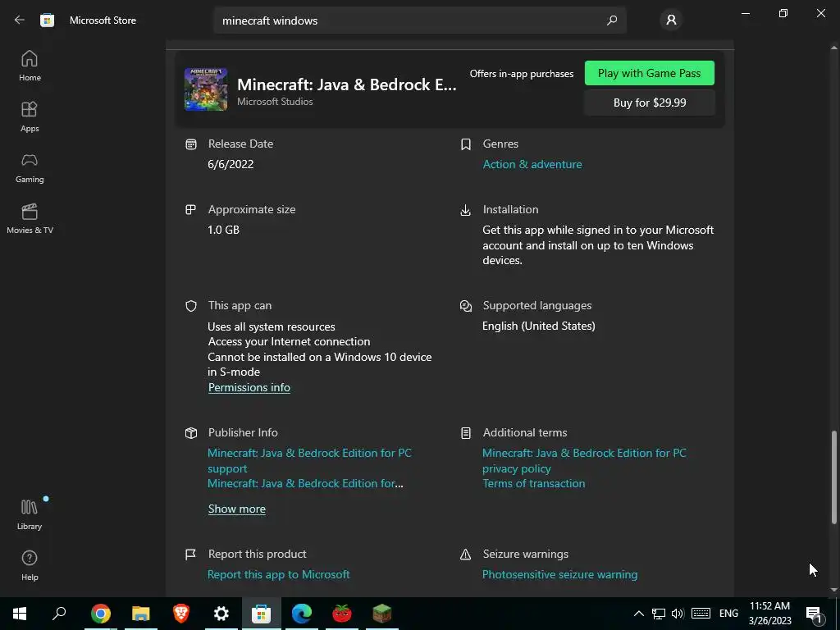840x630 pixels.
Task: Click the volume speaker icon in tray
Action: (x=677, y=614)
